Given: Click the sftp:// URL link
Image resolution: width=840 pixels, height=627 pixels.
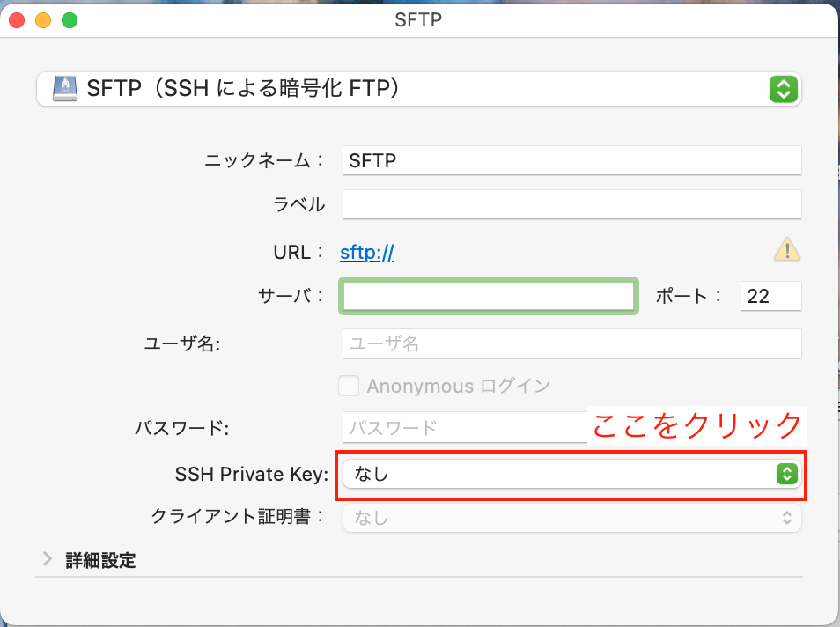Looking at the screenshot, I should pyautogui.click(x=367, y=252).
